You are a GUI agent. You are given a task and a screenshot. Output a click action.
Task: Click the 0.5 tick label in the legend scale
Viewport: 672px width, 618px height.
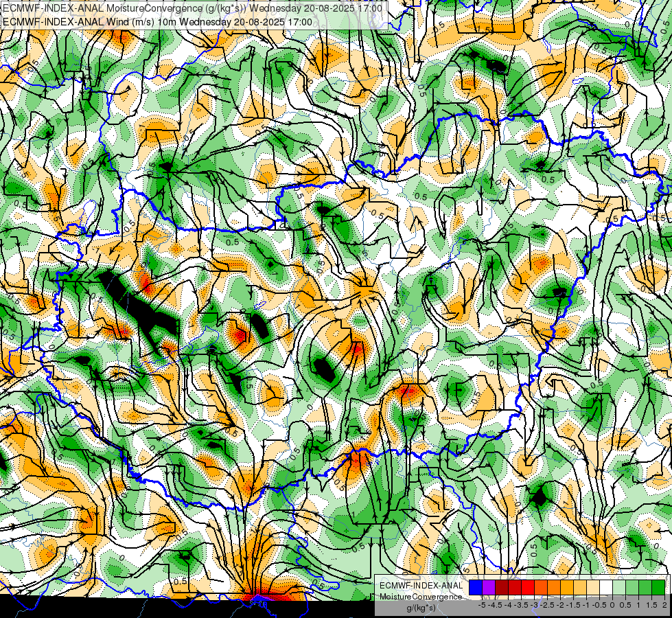tap(626, 605)
